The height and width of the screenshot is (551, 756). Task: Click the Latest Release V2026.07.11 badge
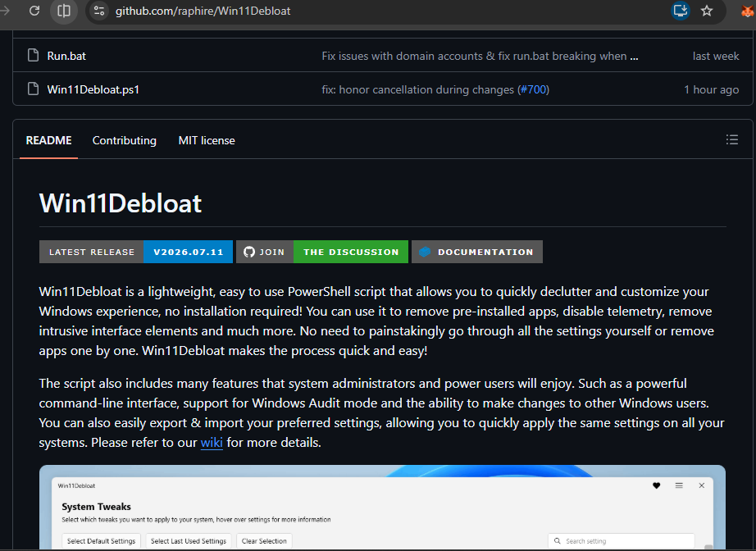[x=136, y=252]
